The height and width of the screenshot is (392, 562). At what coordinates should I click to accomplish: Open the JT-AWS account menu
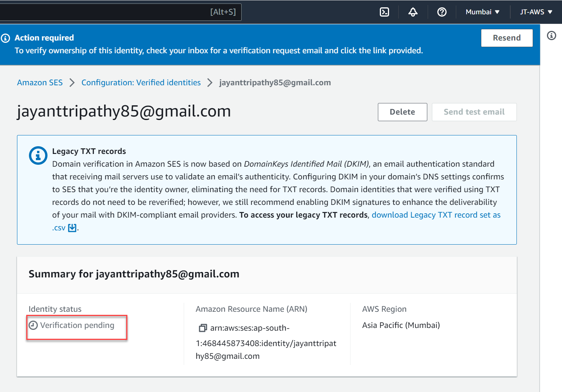(536, 12)
